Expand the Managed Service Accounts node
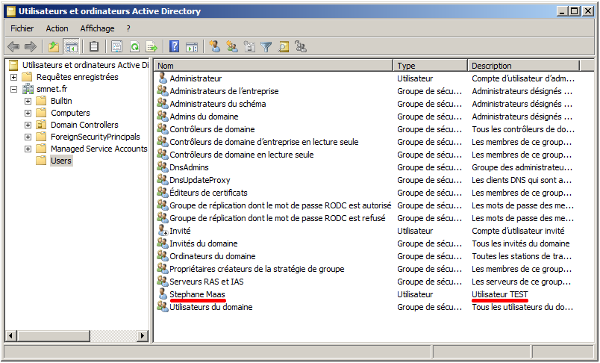 tap(28, 149)
